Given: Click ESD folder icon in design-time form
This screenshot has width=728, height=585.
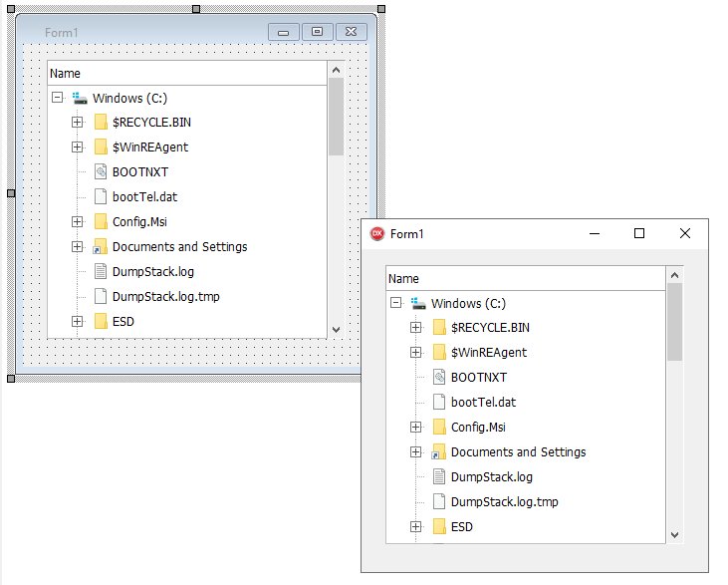Looking at the screenshot, I should (100, 321).
